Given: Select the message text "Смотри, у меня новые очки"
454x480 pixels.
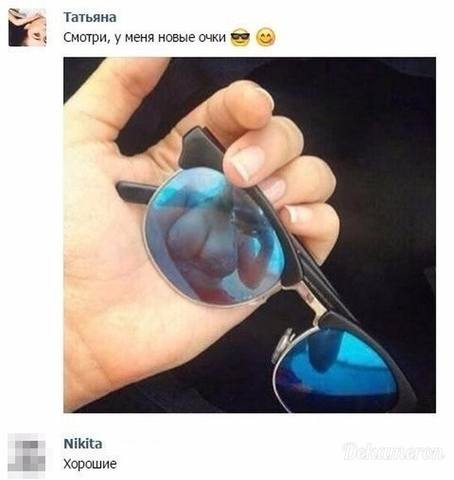Looking at the screenshot, I should tap(145, 38).
